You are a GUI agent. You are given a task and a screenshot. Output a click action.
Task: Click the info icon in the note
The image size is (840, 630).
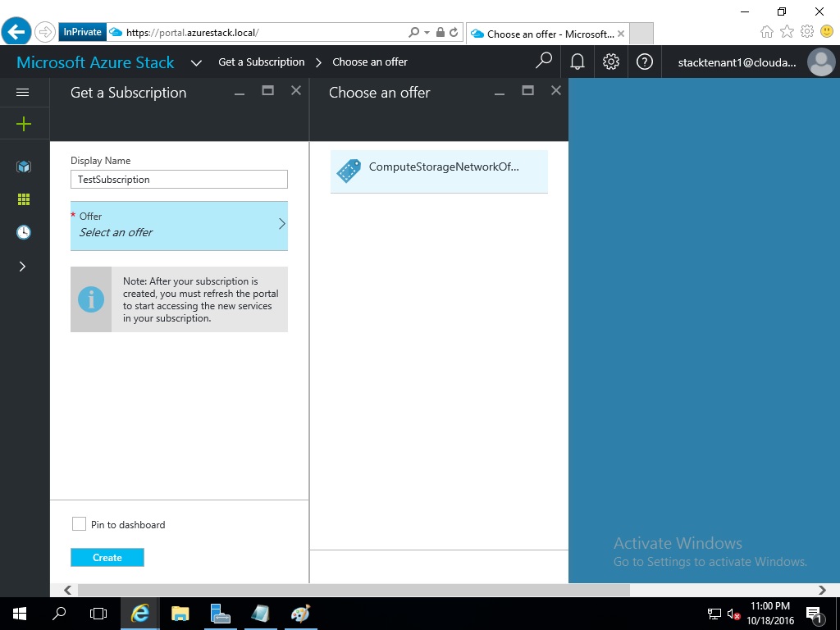click(91, 299)
